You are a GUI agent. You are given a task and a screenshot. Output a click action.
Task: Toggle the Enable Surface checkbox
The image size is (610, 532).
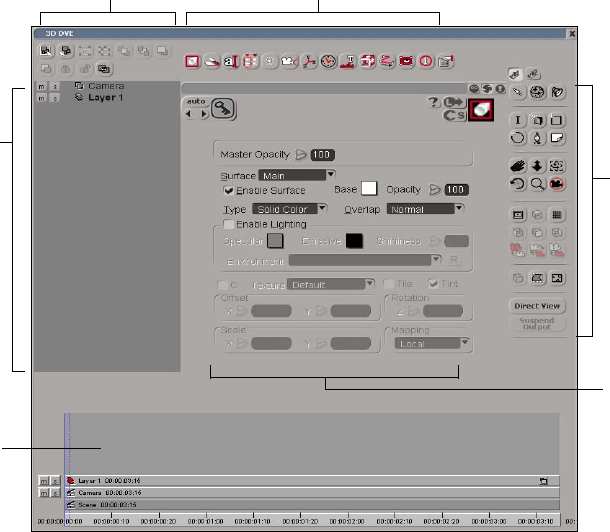point(228,191)
